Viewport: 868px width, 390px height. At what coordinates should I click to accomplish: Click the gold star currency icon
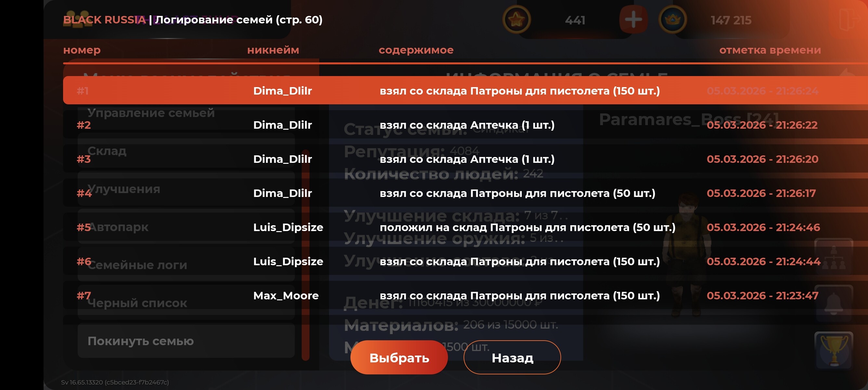click(516, 19)
